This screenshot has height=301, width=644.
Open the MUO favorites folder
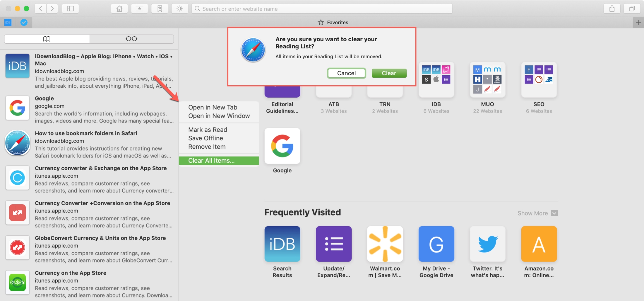[x=487, y=88]
